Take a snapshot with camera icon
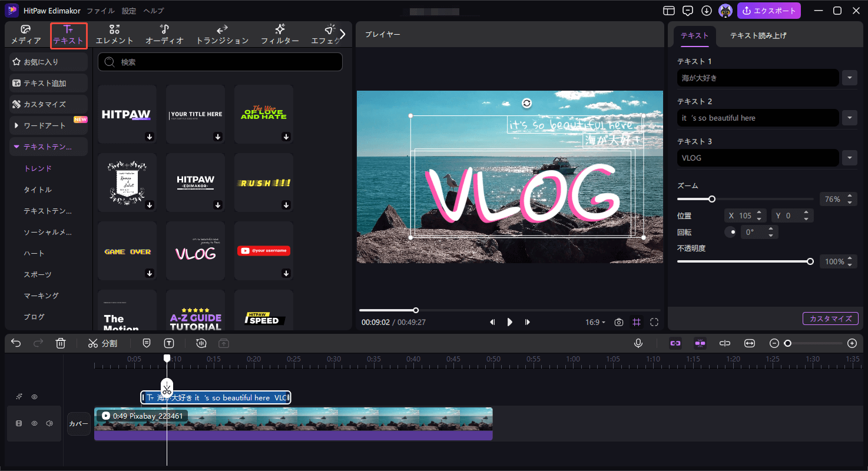Image resolution: width=868 pixels, height=471 pixels. (619, 322)
